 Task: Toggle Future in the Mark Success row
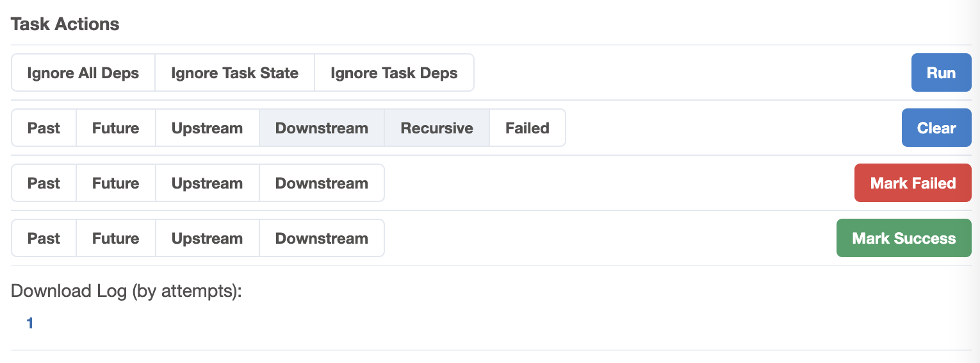(115, 239)
